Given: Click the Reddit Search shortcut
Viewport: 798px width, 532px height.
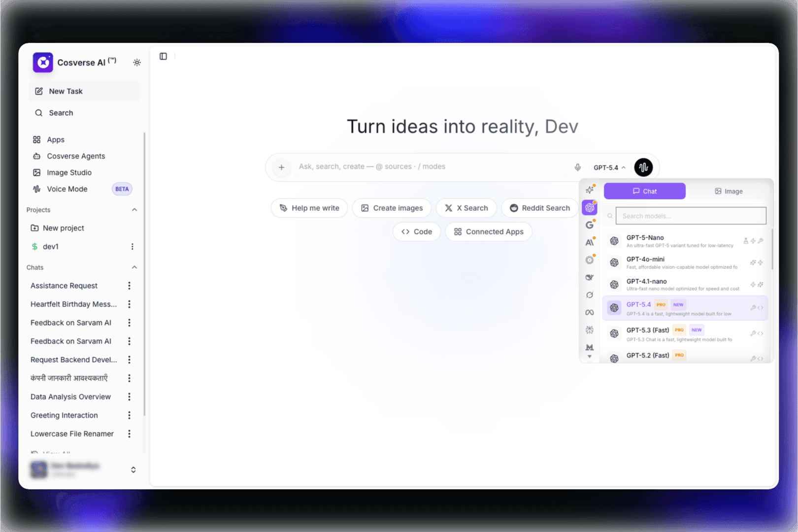Looking at the screenshot, I should [539, 208].
